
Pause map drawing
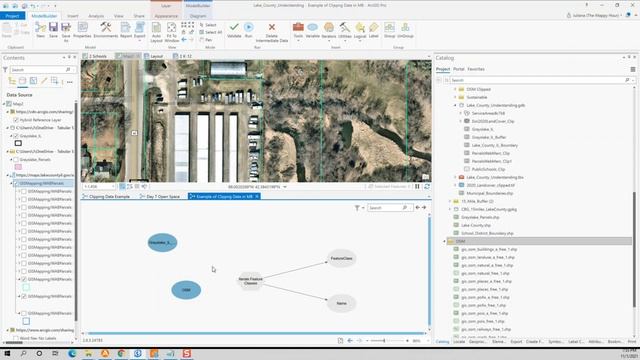pos(417,187)
